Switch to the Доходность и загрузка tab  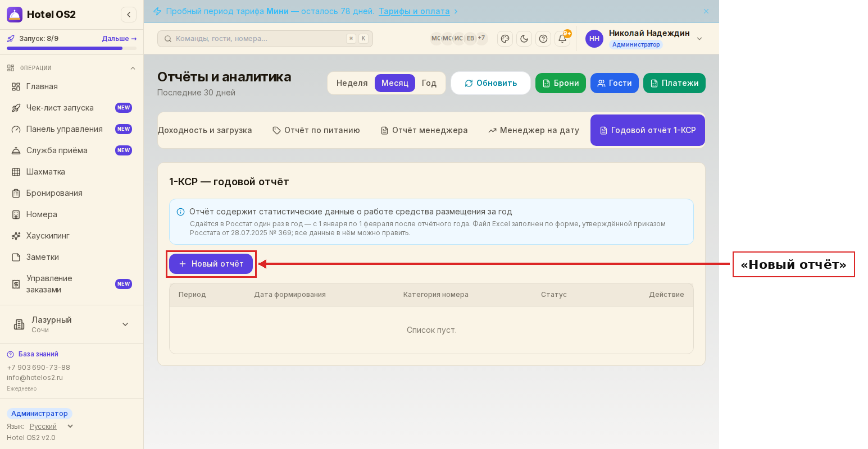[204, 130]
